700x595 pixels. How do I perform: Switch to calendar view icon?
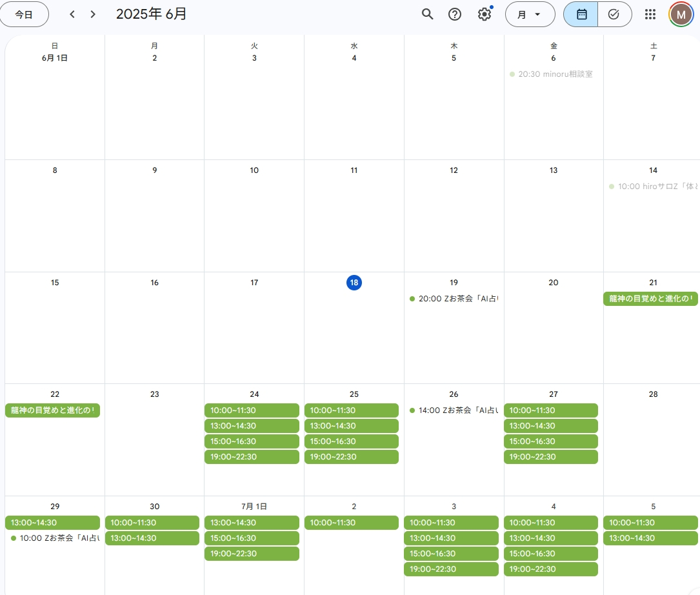tap(581, 14)
